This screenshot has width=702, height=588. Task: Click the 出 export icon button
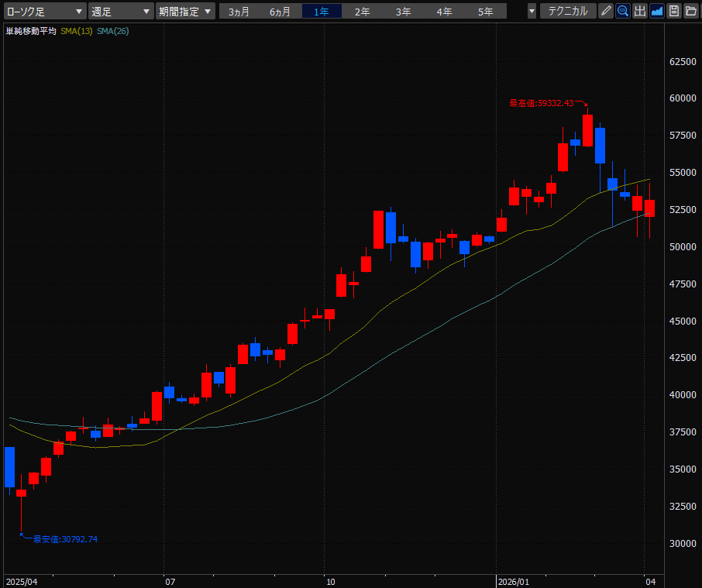pos(640,11)
